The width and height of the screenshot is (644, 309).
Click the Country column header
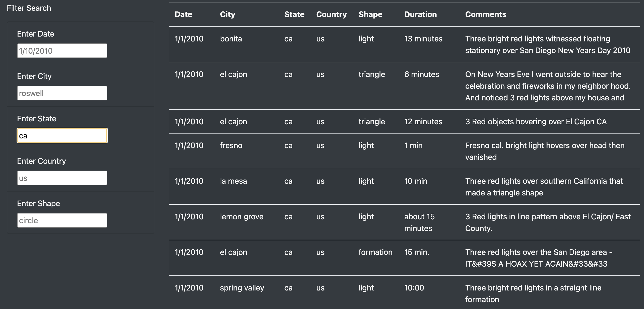(331, 14)
